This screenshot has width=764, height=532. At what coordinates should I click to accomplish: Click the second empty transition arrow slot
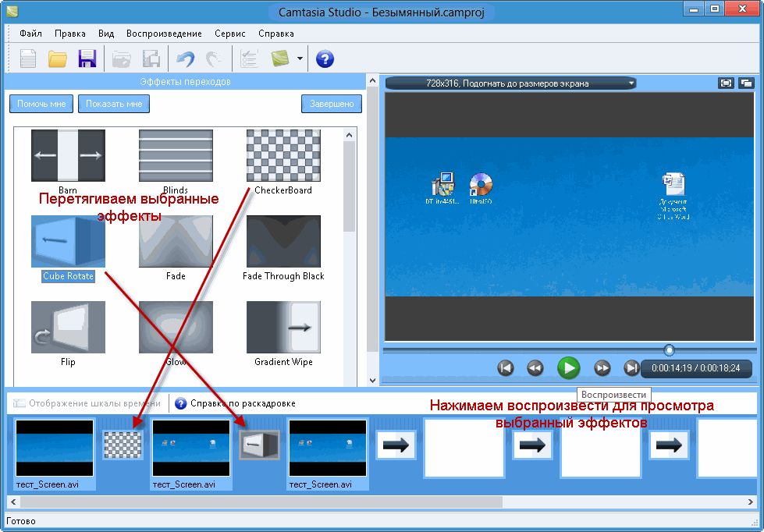[x=532, y=445]
